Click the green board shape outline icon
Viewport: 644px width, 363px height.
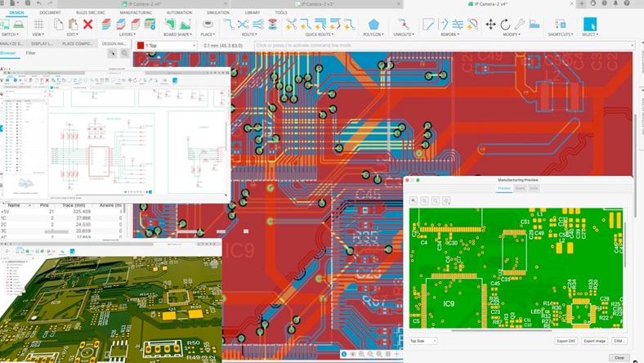pos(170,25)
